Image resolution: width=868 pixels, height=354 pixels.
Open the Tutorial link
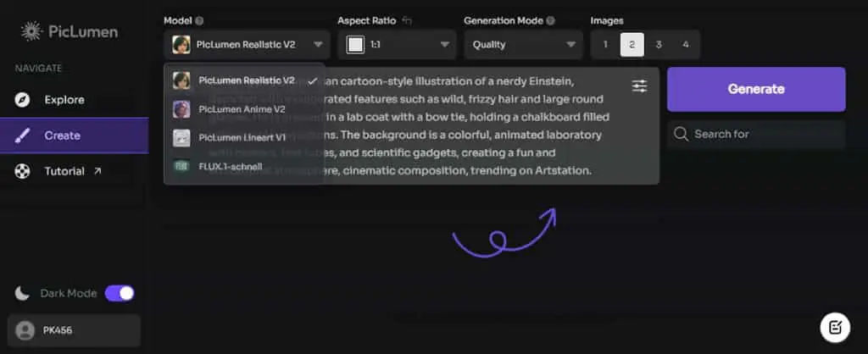coord(75,171)
